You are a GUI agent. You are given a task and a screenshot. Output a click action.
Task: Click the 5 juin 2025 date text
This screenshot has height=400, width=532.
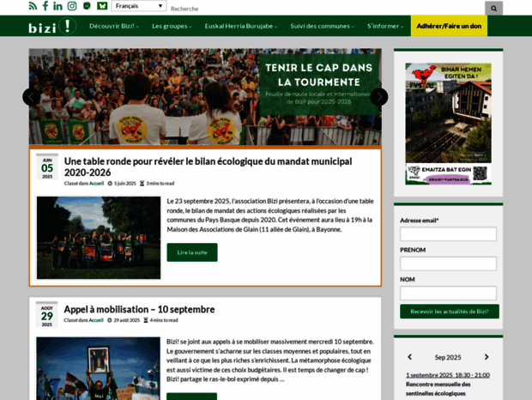pos(125,184)
